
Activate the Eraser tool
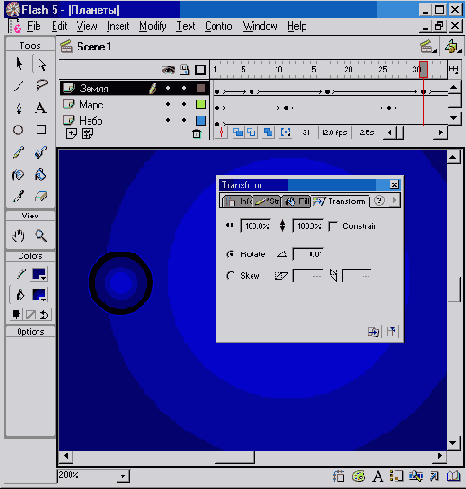click(x=41, y=196)
